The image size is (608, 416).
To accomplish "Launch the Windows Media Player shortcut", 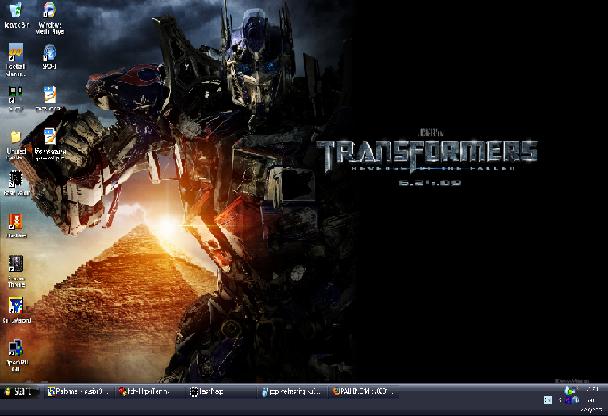I will [50, 17].
